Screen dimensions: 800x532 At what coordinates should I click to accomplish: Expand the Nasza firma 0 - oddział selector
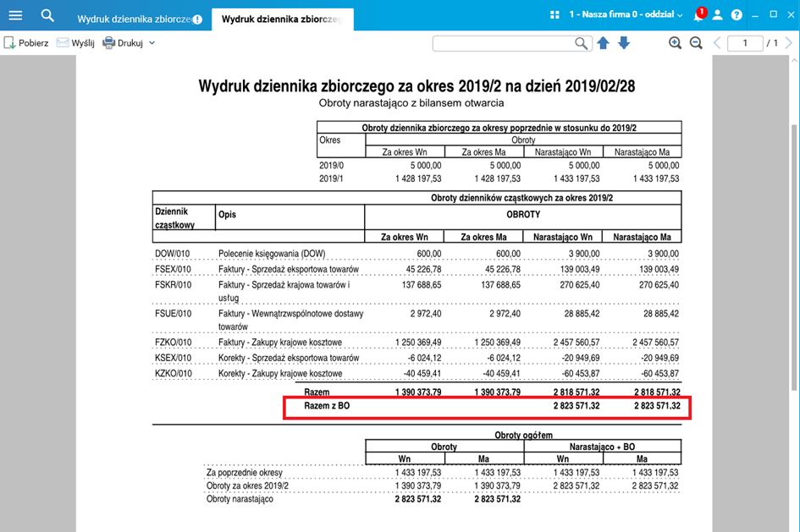coord(626,14)
